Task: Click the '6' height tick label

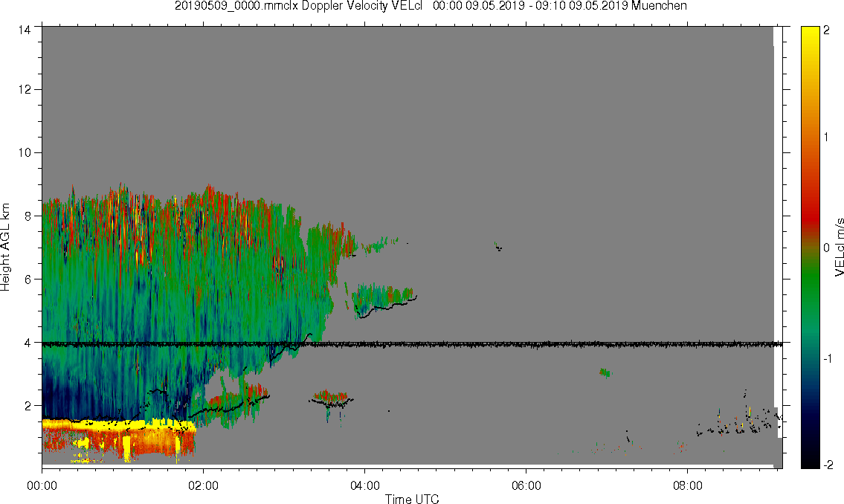Action: click(x=28, y=280)
